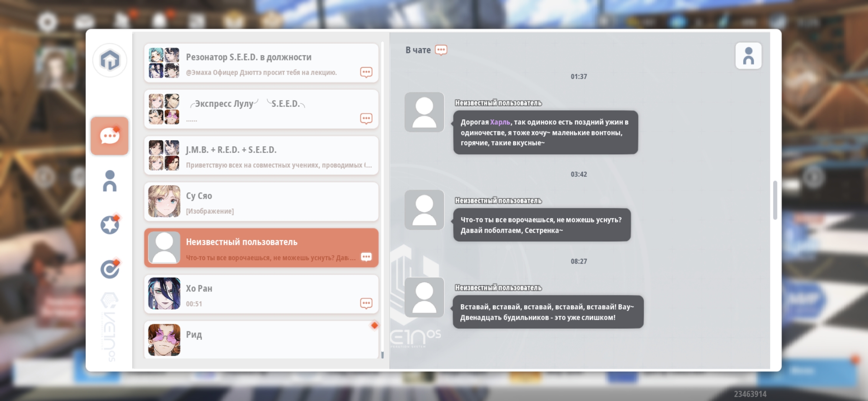
Task: Click the chat window scrollbar
Action: click(775, 200)
